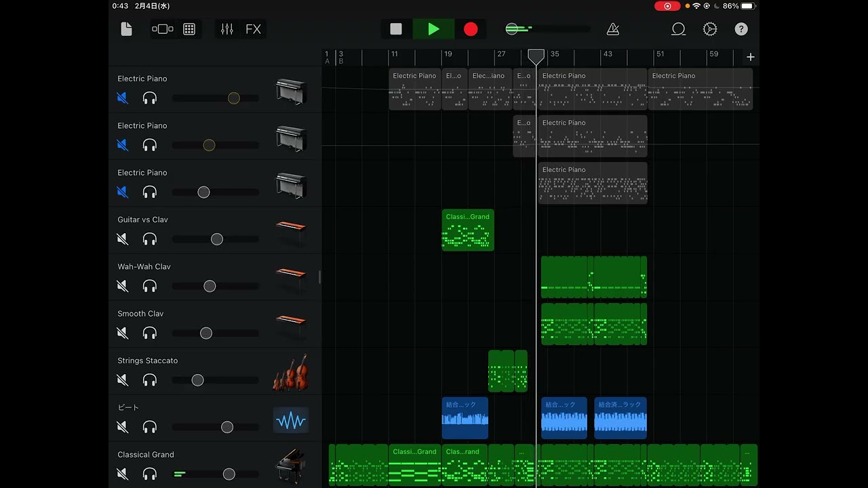868x488 pixels.
Task: Select the ビート track name
Action: pos(128,407)
